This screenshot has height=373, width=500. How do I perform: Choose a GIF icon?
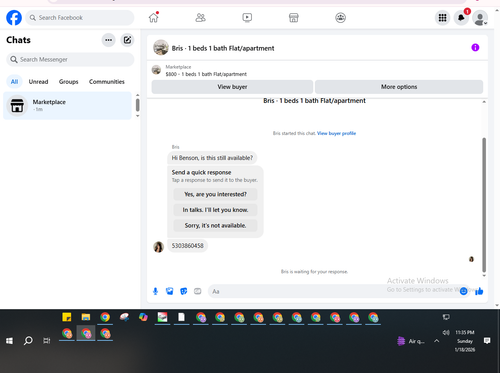tap(198, 291)
